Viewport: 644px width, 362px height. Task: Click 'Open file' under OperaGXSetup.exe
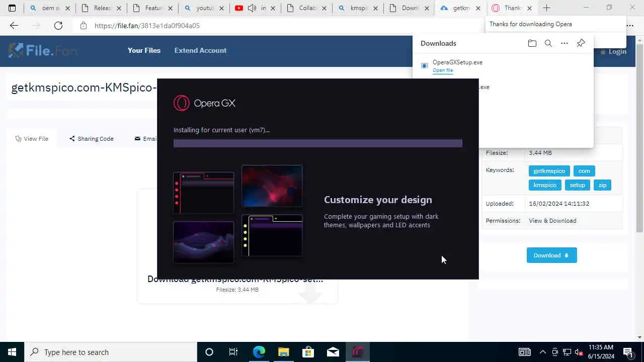(443, 70)
